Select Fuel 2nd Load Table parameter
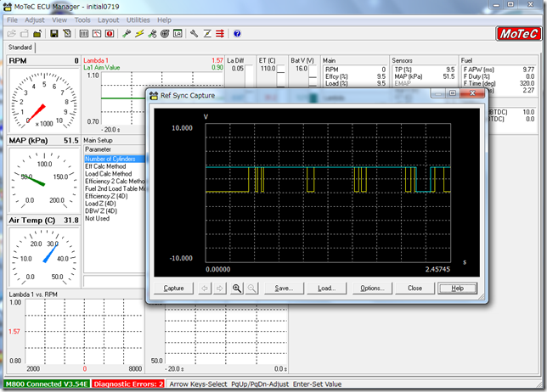Viewport: 547px width, 392px height. pyautogui.click(x=115, y=188)
